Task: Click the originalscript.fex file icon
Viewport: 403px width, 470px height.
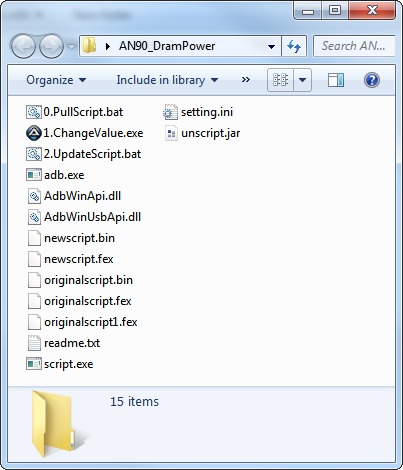Action: [34, 301]
